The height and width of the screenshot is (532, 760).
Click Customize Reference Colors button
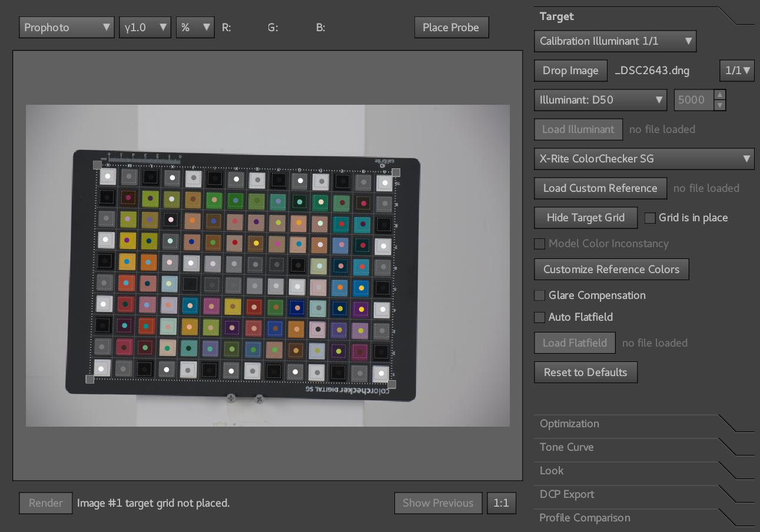tap(611, 270)
